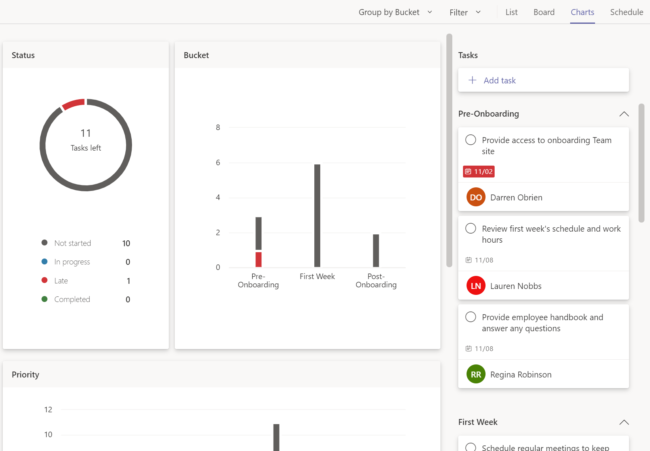Click Regina Robinson's RR avatar icon
Screen dimensions: 650x451
pos(476,374)
